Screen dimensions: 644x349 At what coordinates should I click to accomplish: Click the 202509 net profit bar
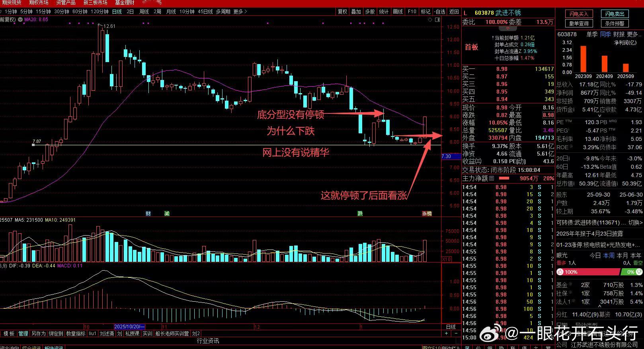point(626,68)
